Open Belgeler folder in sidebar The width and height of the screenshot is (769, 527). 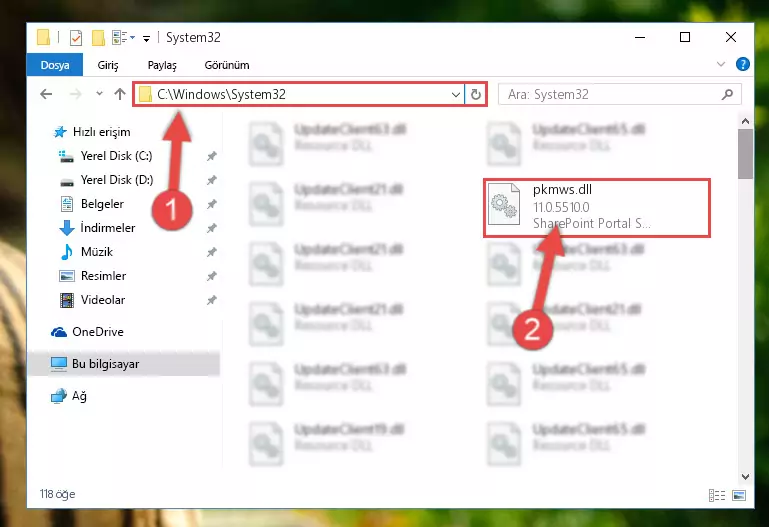[x=91, y=204]
